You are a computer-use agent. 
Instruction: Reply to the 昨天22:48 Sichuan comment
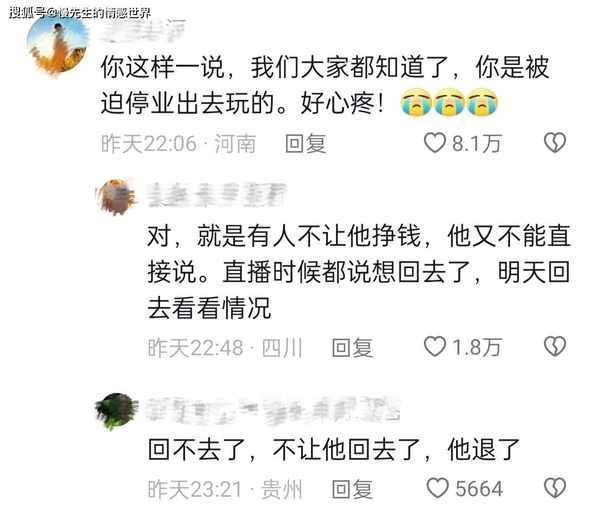352,348
